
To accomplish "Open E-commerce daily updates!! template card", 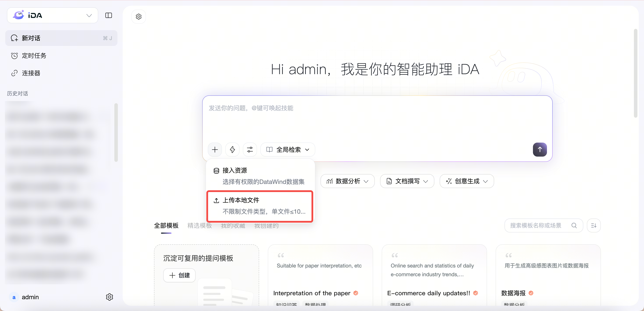I will coord(434,275).
